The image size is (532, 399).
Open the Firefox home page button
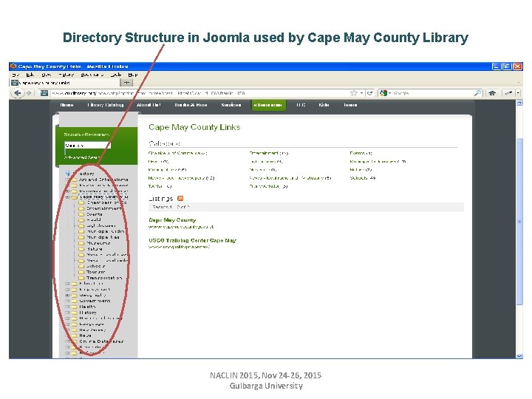(x=492, y=93)
